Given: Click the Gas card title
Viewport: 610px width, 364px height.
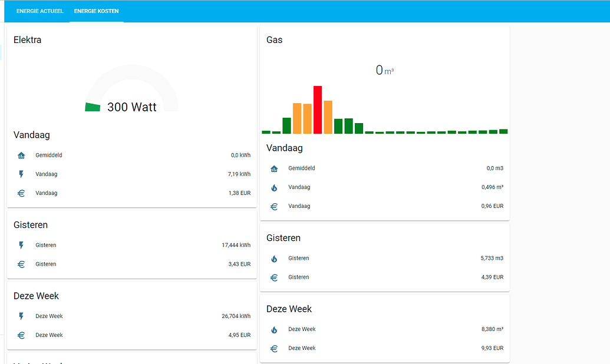Looking at the screenshot, I should pos(273,39).
